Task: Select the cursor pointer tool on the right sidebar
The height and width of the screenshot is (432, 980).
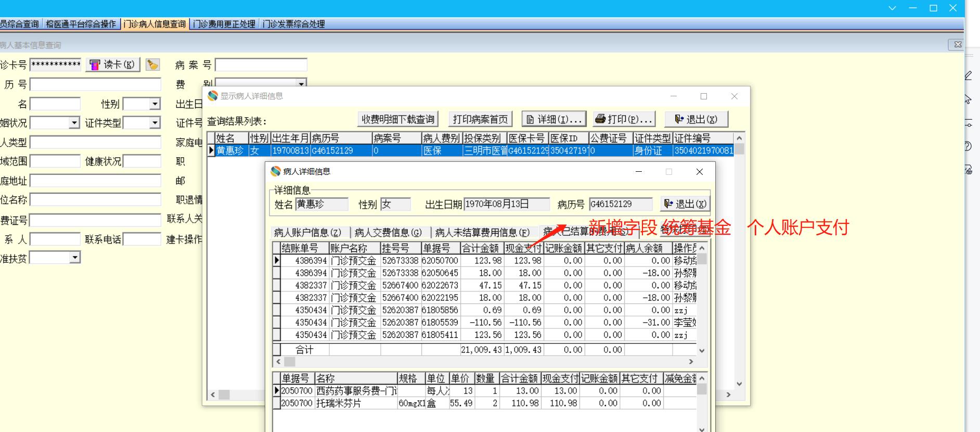Action: (x=968, y=99)
